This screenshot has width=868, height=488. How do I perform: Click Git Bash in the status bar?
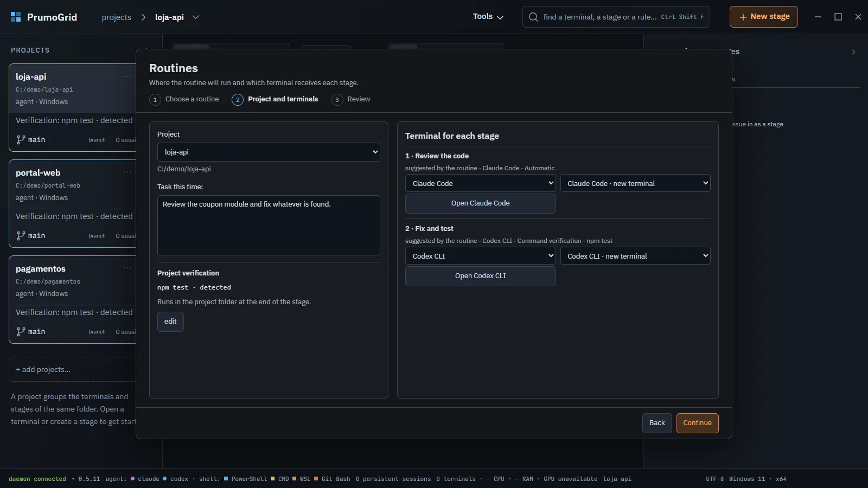click(x=332, y=479)
